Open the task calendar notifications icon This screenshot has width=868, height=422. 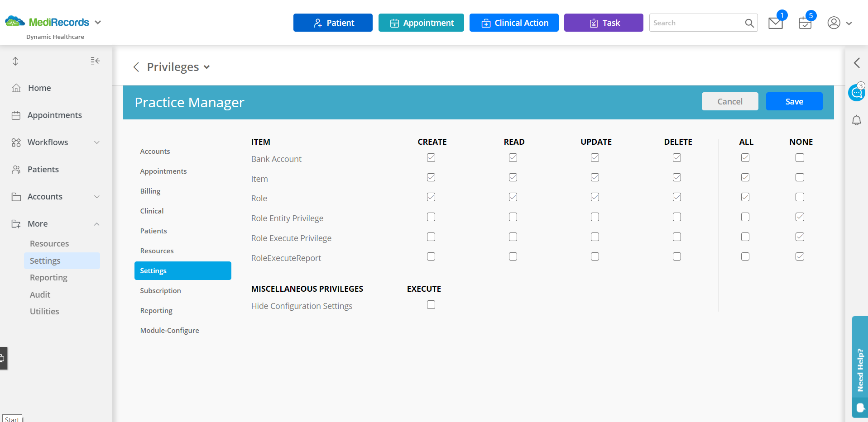[805, 23]
